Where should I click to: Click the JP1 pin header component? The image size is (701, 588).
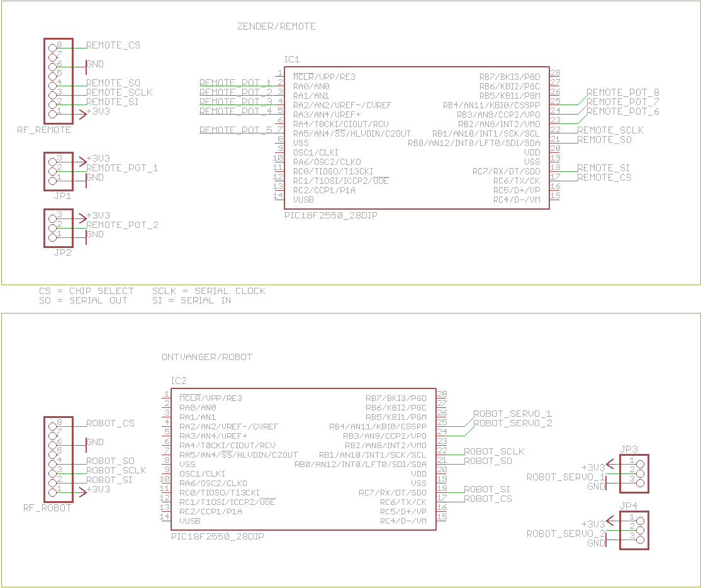click(59, 171)
